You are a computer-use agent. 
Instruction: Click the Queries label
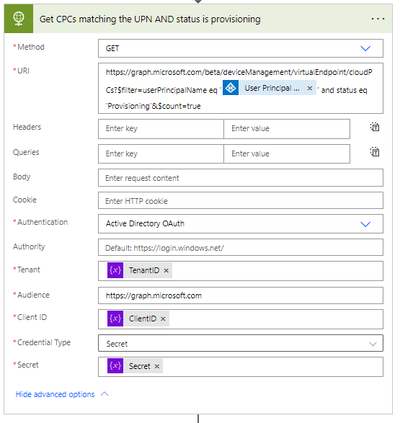[x=26, y=152]
